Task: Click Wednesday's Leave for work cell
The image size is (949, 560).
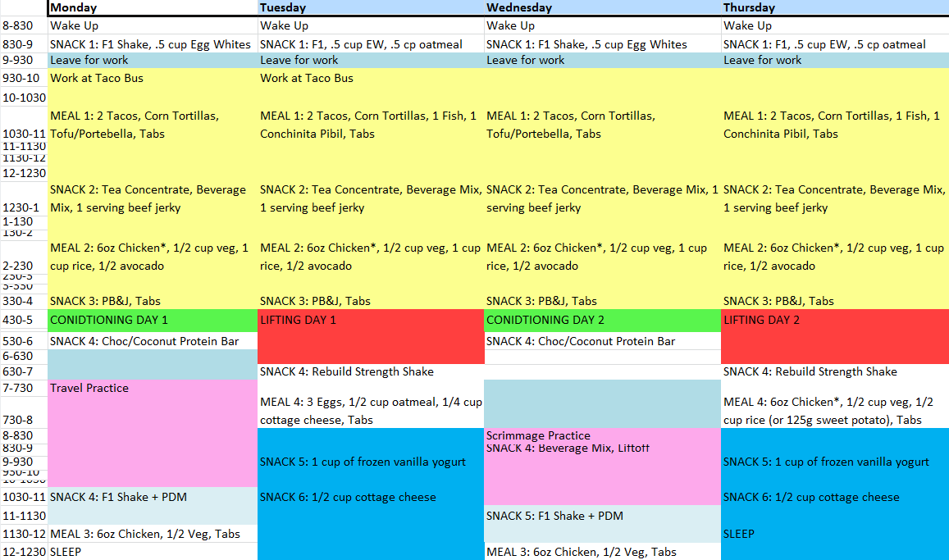Action: coord(602,60)
